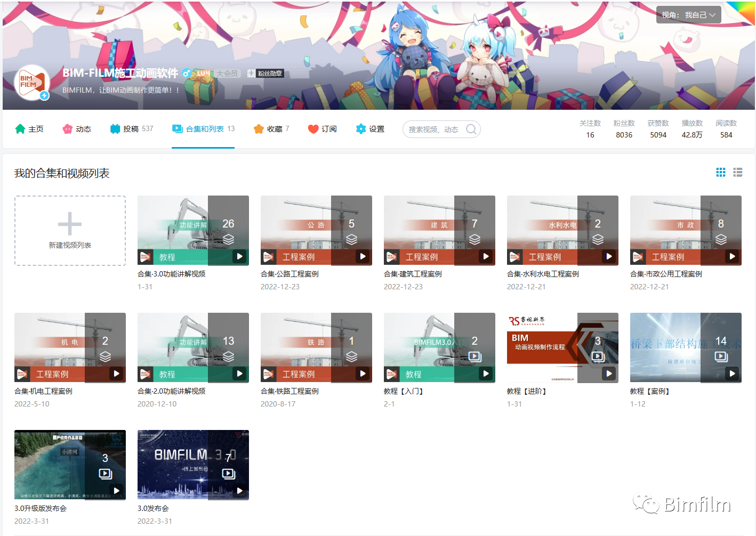Open the 投稿 537 tab
The width and height of the screenshot is (756, 536).
point(132,129)
